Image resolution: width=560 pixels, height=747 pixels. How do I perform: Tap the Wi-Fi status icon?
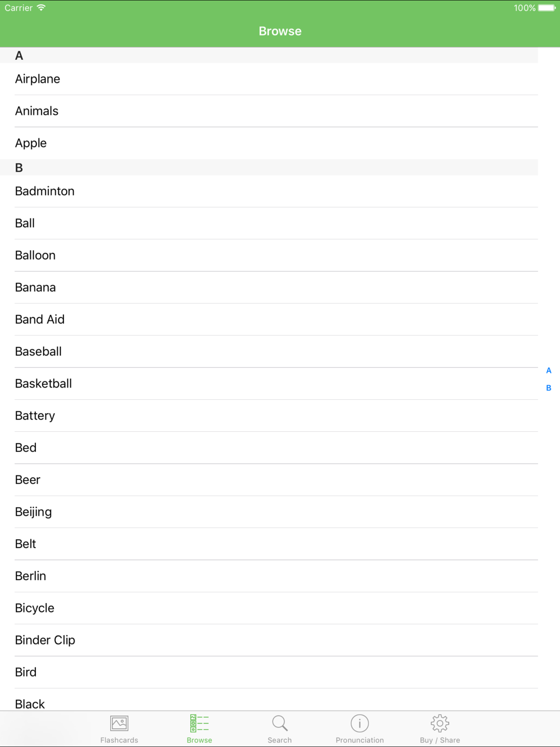pyautogui.click(x=41, y=8)
